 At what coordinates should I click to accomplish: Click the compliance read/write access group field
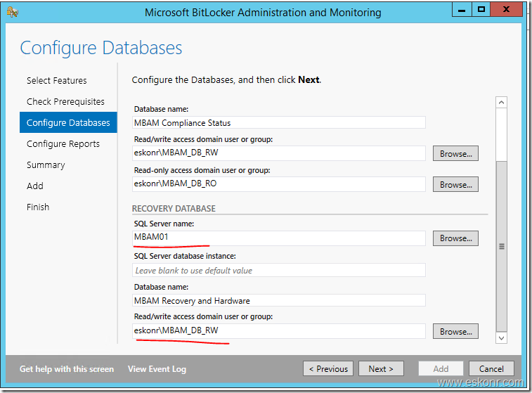point(278,153)
